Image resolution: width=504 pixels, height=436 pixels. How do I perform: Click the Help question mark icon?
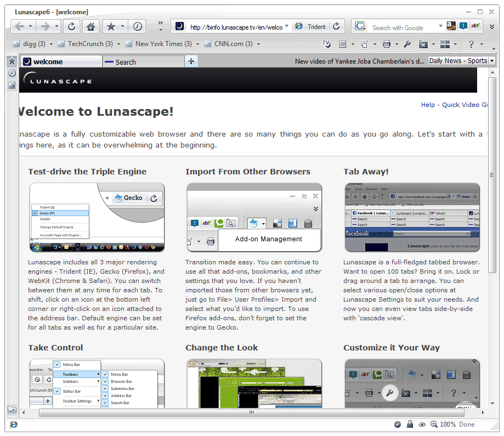pyautogui.click(x=471, y=44)
